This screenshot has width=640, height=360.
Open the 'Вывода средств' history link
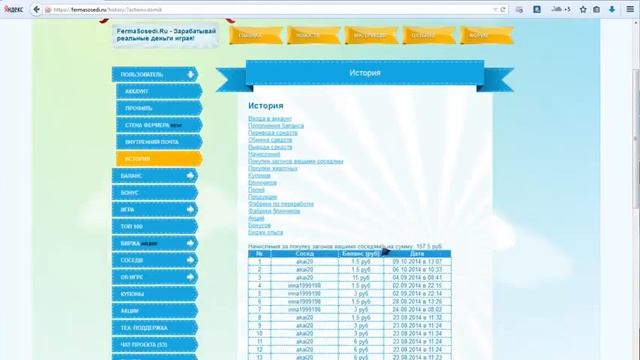coord(270,147)
